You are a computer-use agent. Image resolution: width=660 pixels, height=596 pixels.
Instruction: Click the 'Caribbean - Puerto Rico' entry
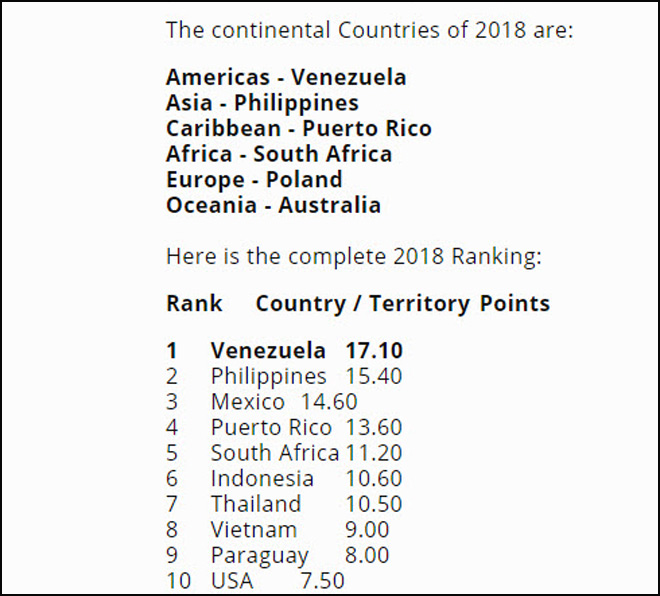coord(298,129)
